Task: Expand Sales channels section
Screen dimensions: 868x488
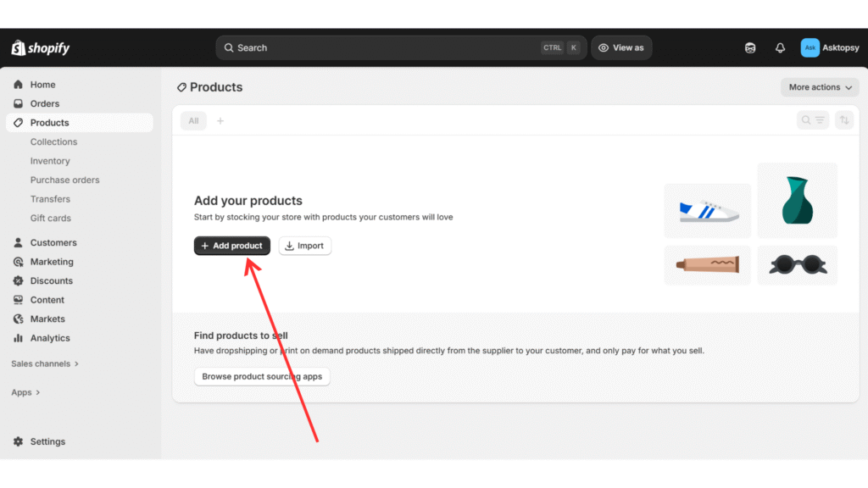Action: 45,363
